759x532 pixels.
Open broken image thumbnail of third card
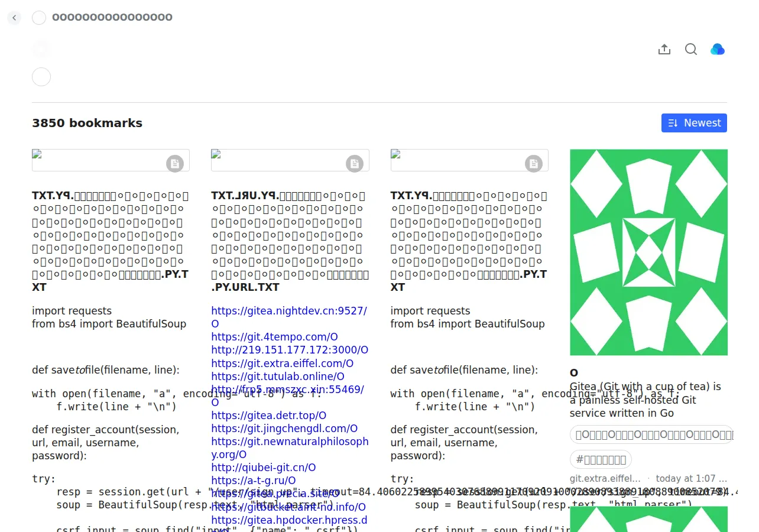click(x=469, y=160)
